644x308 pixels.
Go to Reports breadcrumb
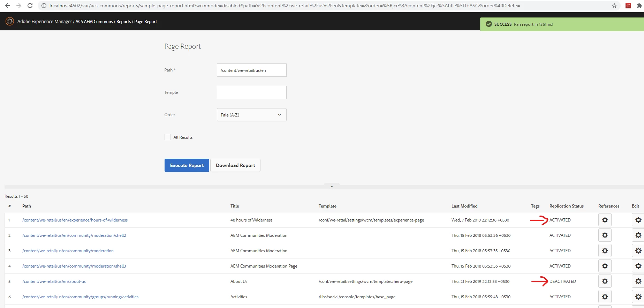(x=123, y=22)
